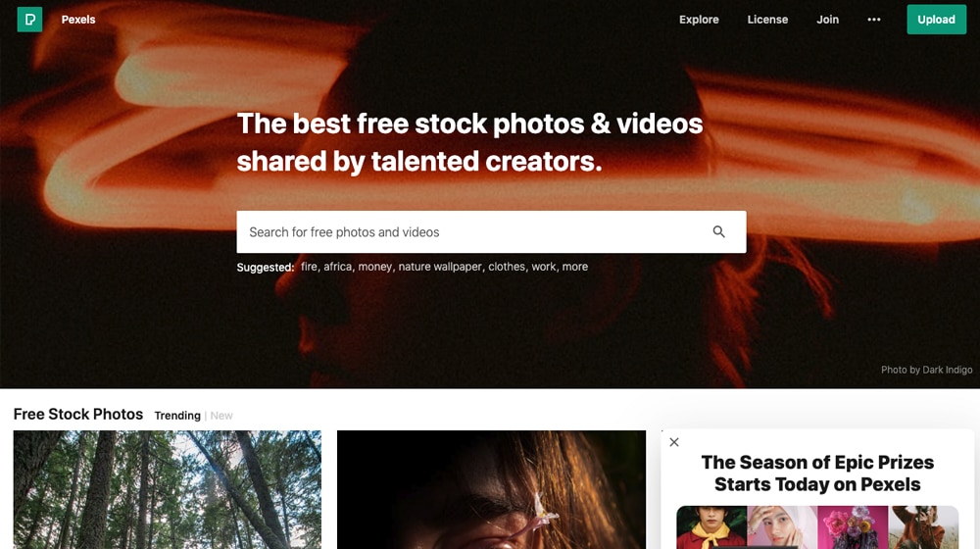
Task: Click the magnifying glass search icon
Action: [x=718, y=232]
